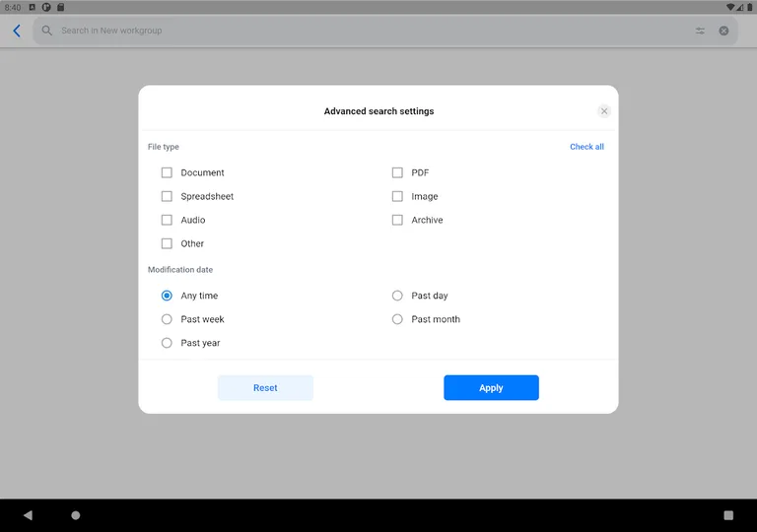Select the Past day radio option
This screenshot has width=757, height=532.
(x=397, y=296)
